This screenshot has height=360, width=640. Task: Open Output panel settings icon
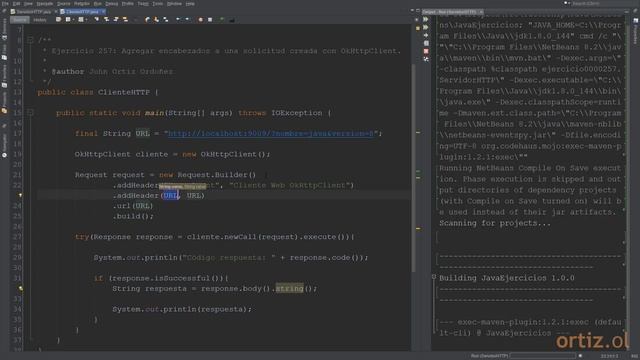(426, 59)
